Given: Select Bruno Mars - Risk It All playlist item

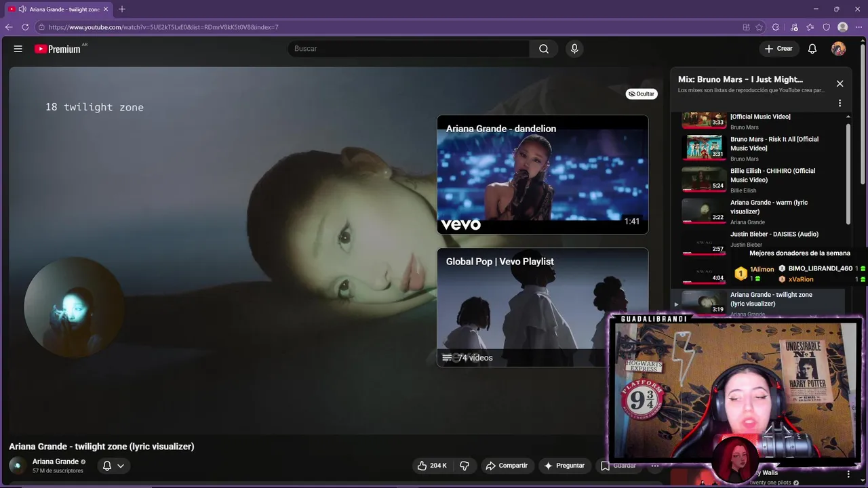Looking at the screenshot, I should (762, 148).
